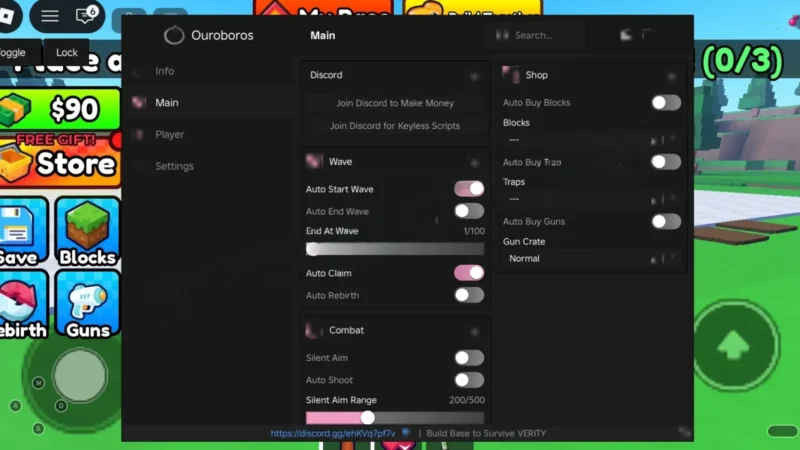Open the hamburger menu icon
The width and height of the screenshot is (800, 450).
pos(49,16)
